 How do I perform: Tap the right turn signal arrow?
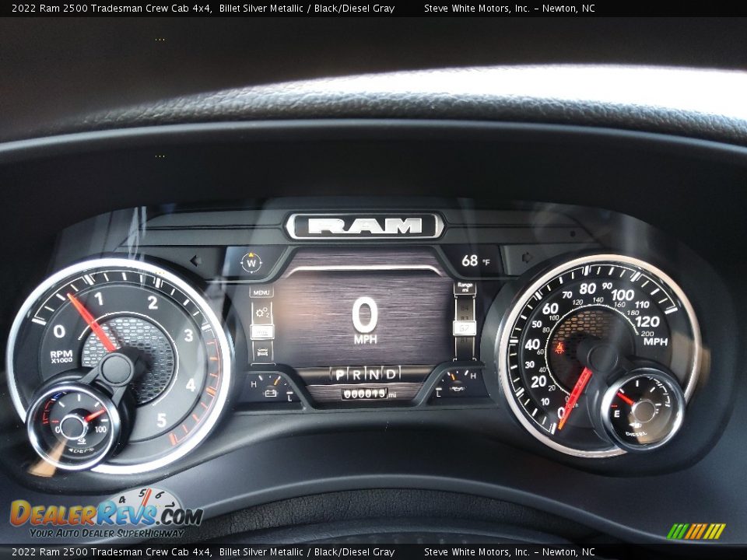527,257
